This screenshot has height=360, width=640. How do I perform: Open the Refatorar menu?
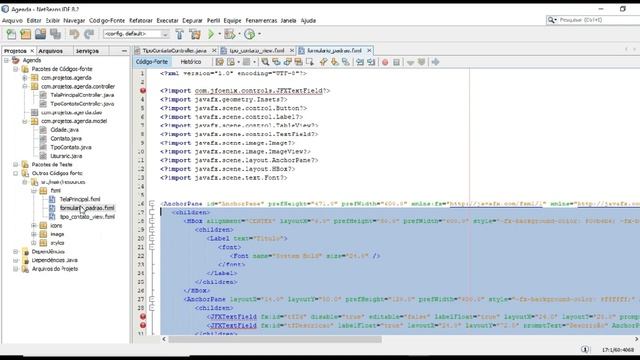[x=141, y=20]
